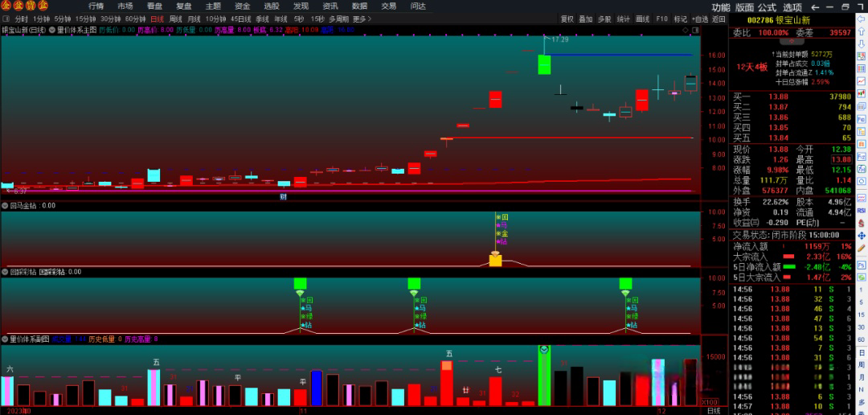Expand the 更多 period options

[361, 18]
